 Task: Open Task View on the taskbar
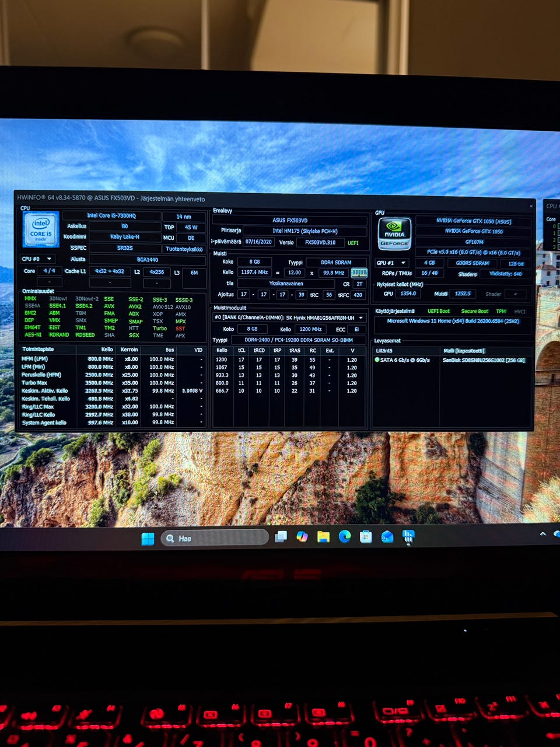[x=281, y=536]
